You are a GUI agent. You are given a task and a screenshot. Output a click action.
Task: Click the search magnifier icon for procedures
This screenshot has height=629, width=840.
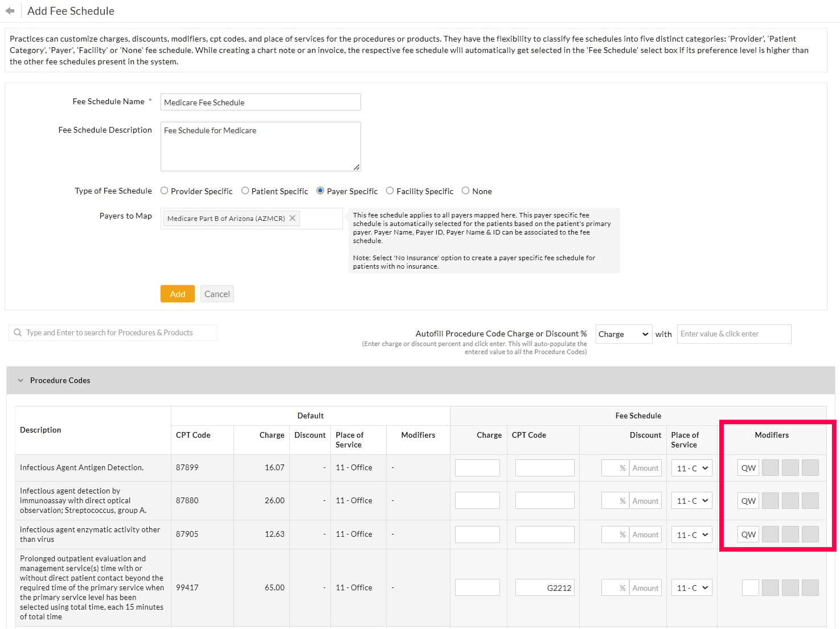(18, 332)
